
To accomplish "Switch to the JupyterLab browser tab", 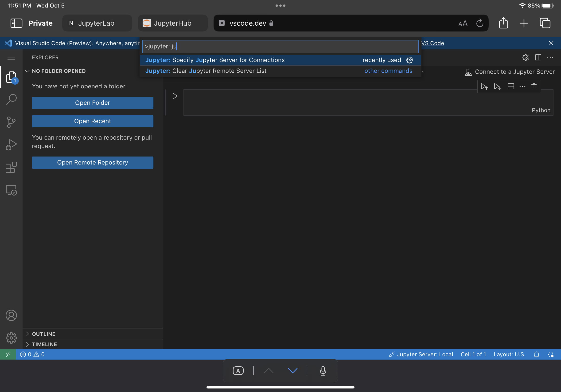I will [x=97, y=23].
